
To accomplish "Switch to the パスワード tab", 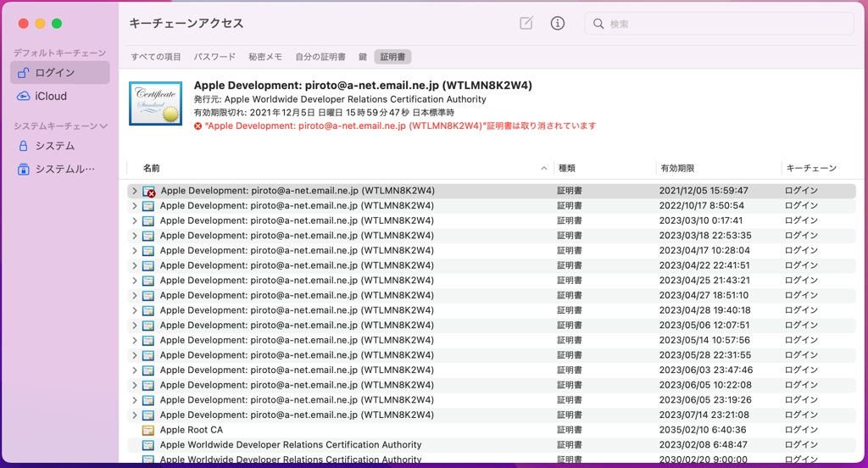I will click(214, 57).
